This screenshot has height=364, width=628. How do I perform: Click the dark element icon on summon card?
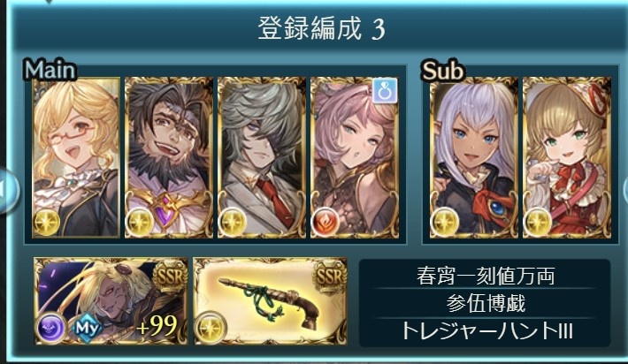52,328
